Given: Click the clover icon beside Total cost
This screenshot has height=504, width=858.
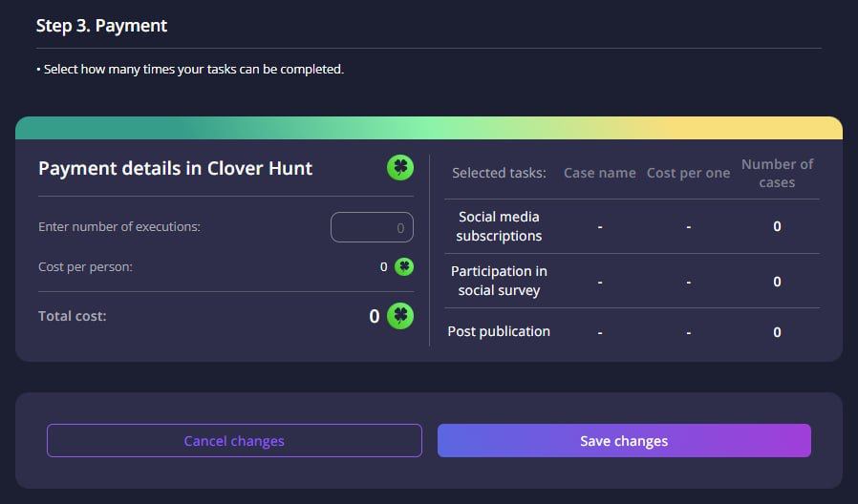Looking at the screenshot, I should pyautogui.click(x=400, y=316).
